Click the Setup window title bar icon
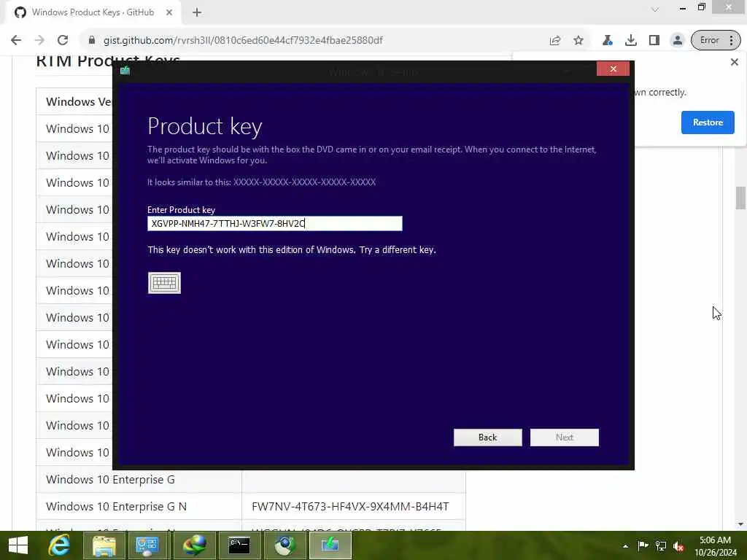The image size is (747, 560). [x=125, y=71]
